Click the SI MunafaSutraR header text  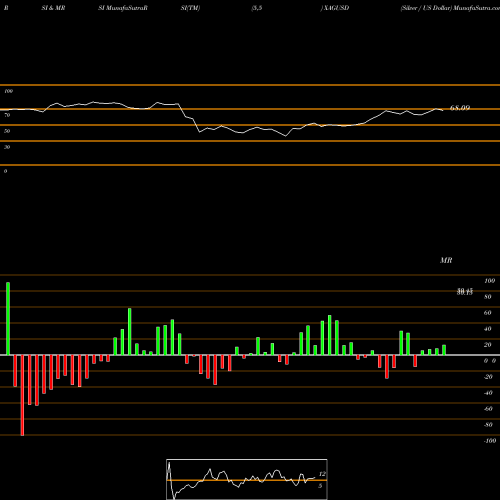coord(123,8)
